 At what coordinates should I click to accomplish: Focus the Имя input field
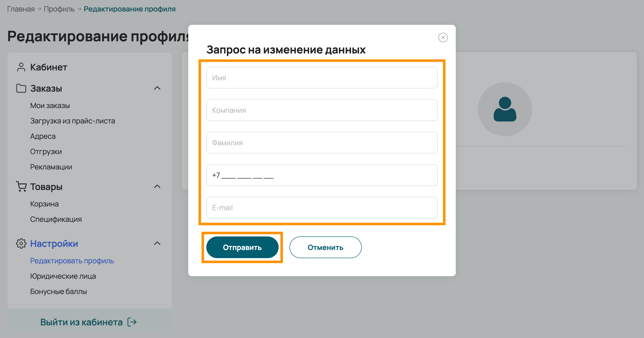point(322,78)
